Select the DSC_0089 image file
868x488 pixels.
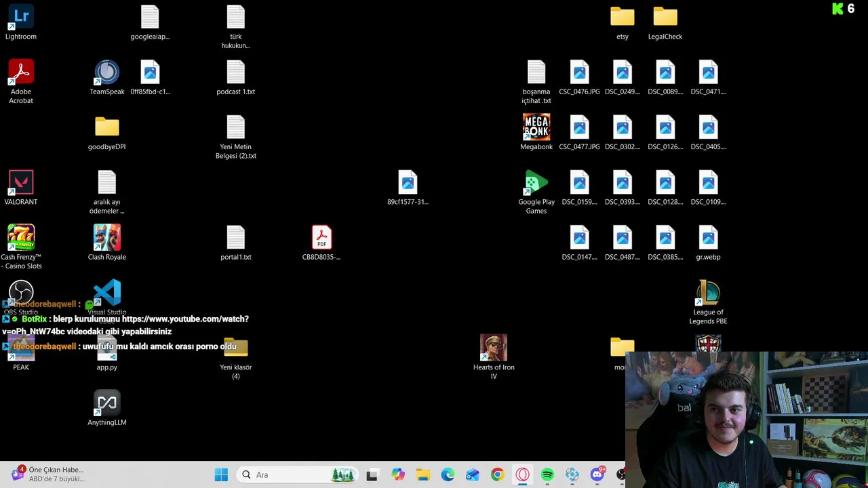click(665, 77)
